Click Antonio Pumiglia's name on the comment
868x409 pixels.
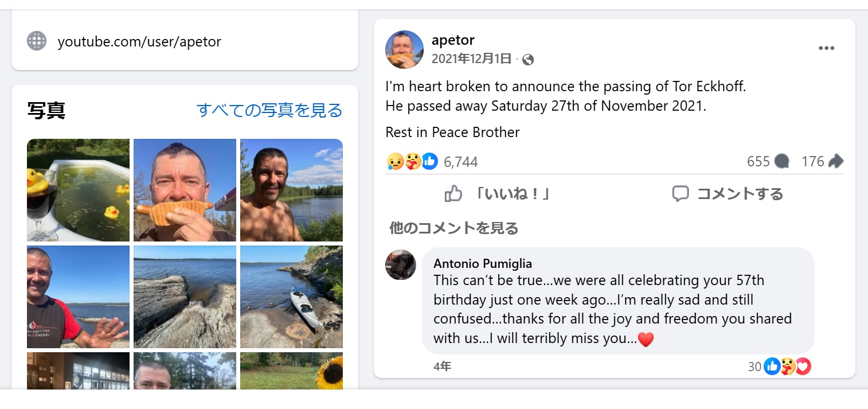pos(483,263)
